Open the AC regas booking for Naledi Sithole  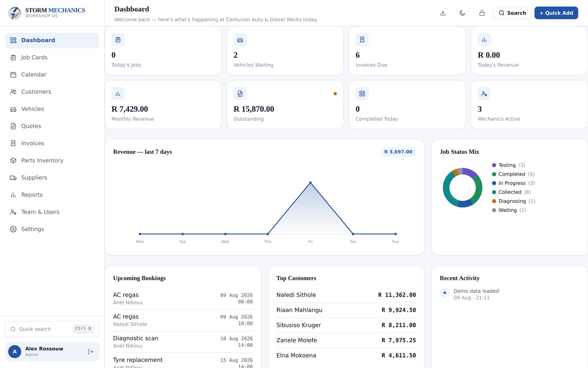click(183, 320)
